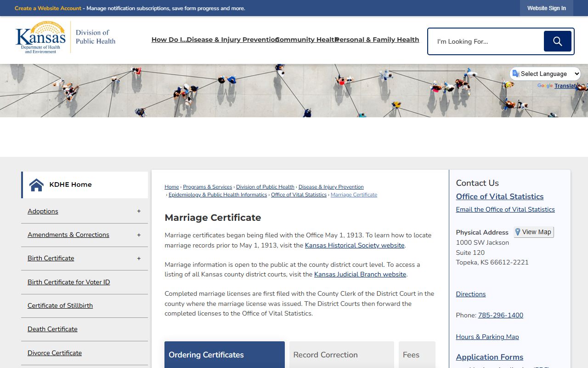Image resolution: width=588 pixels, height=368 pixels.
Task: Click the Office of Vital Statistics breadcrumb
Action: [x=299, y=195]
